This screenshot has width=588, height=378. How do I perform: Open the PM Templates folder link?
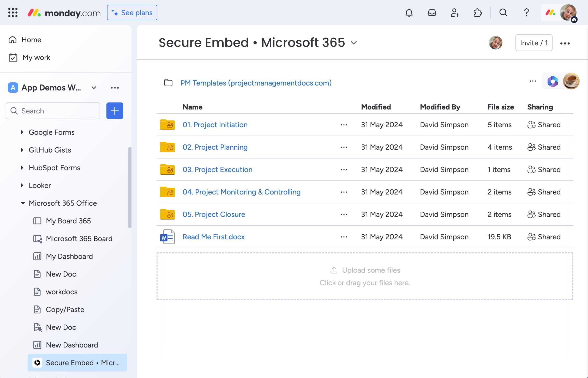point(256,83)
